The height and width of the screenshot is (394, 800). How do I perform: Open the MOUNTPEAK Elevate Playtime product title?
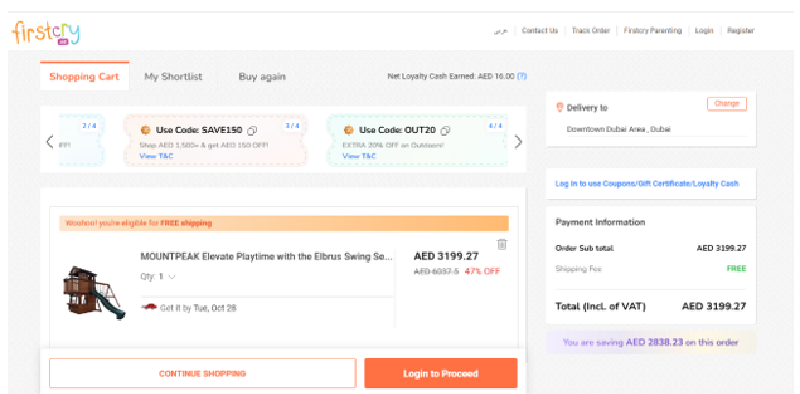(266, 257)
